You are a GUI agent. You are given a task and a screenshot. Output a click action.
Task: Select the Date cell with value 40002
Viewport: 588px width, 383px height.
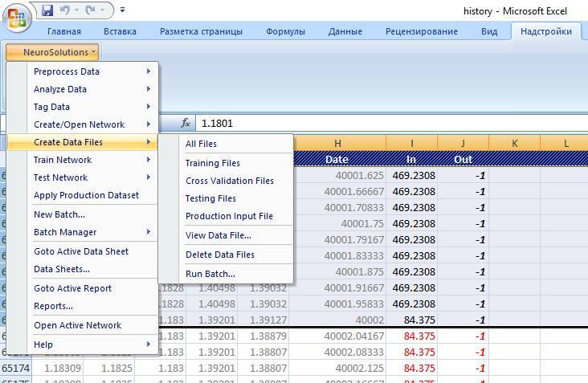pos(337,320)
